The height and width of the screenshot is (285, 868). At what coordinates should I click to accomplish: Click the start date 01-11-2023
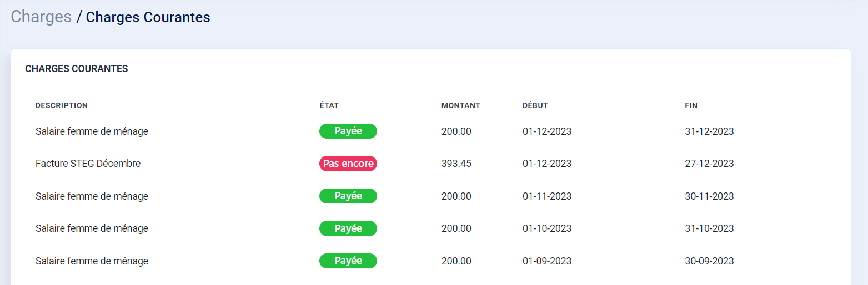547,196
